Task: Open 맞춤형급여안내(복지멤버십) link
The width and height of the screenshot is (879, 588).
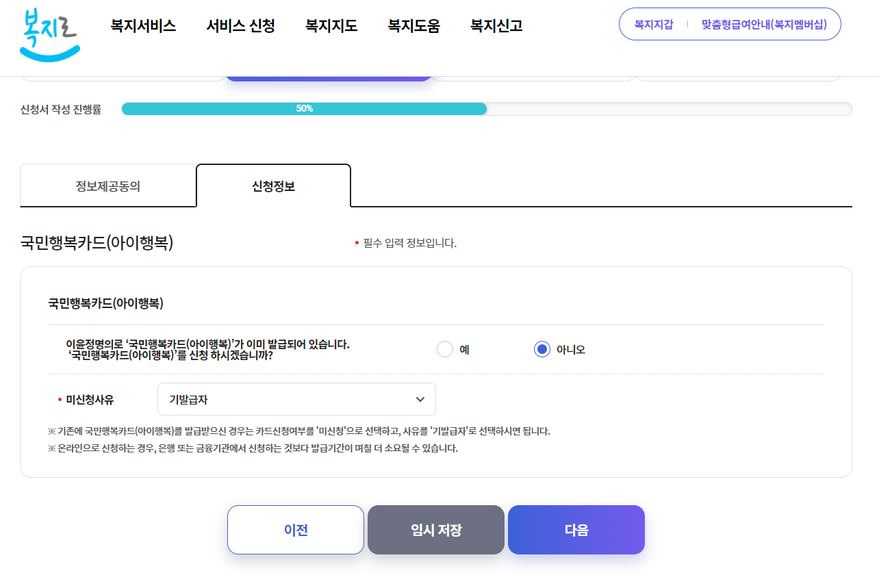Action: pos(764,25)
